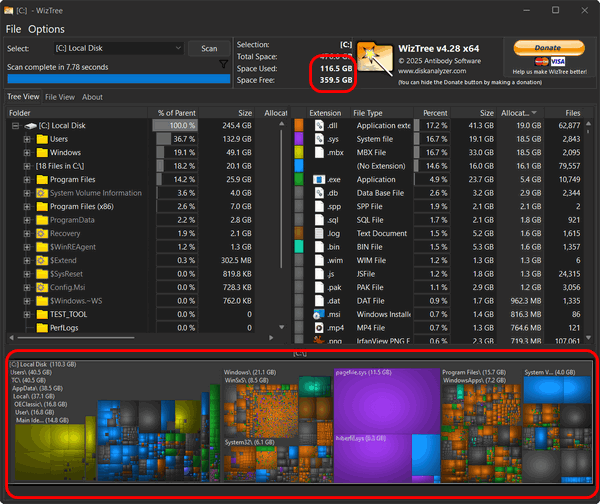
Task: Click the orange .dll color swatch
Action: pyautogui.click(x=299, y=125)
